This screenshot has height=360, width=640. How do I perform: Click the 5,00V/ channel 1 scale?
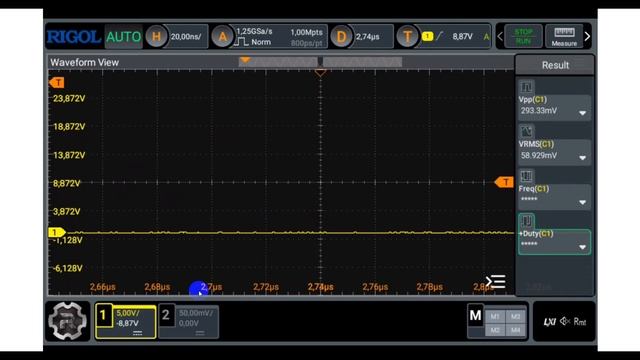click(128, 313)
